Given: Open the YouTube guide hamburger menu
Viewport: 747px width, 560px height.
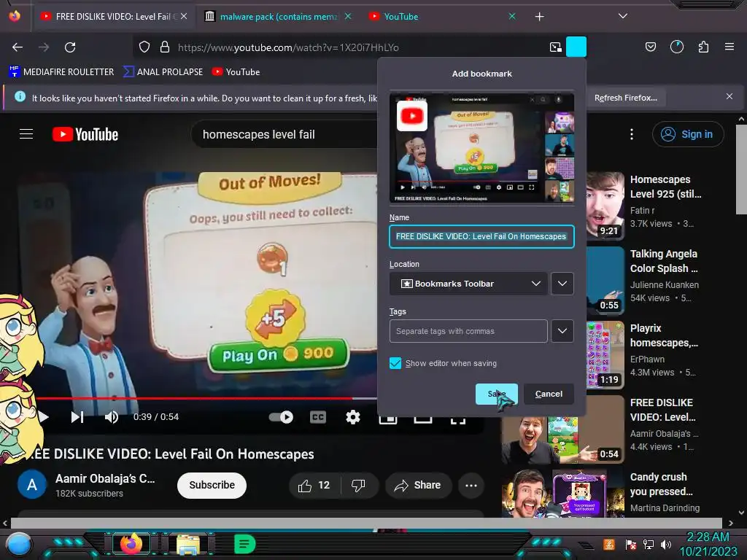Looking at the screenshot, I should 26,134.
